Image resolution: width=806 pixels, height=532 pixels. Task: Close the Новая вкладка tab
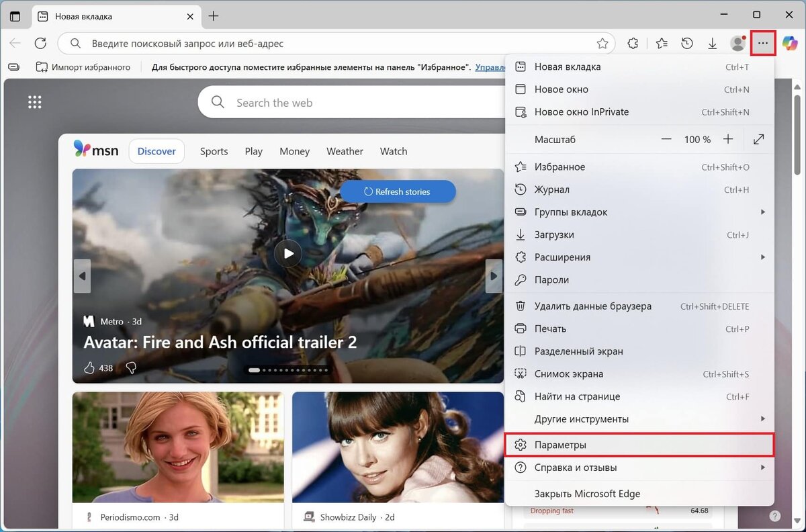(x=190, y=16)
